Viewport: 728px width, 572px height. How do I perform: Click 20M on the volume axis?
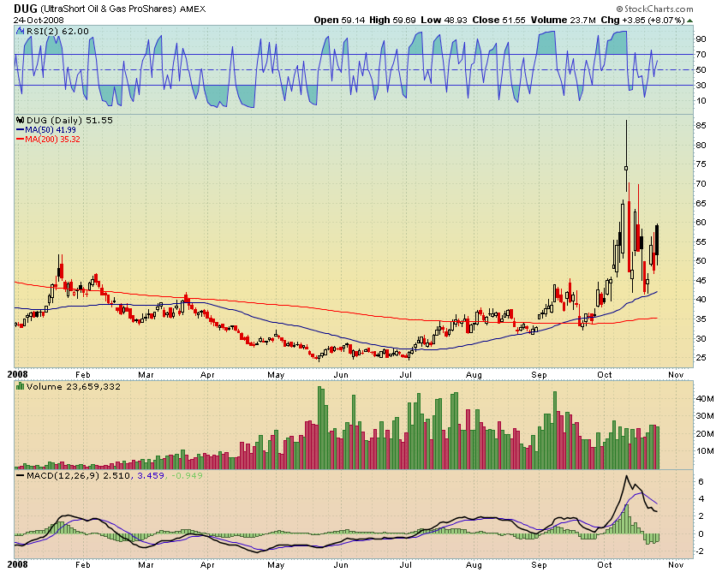(705, 433)
